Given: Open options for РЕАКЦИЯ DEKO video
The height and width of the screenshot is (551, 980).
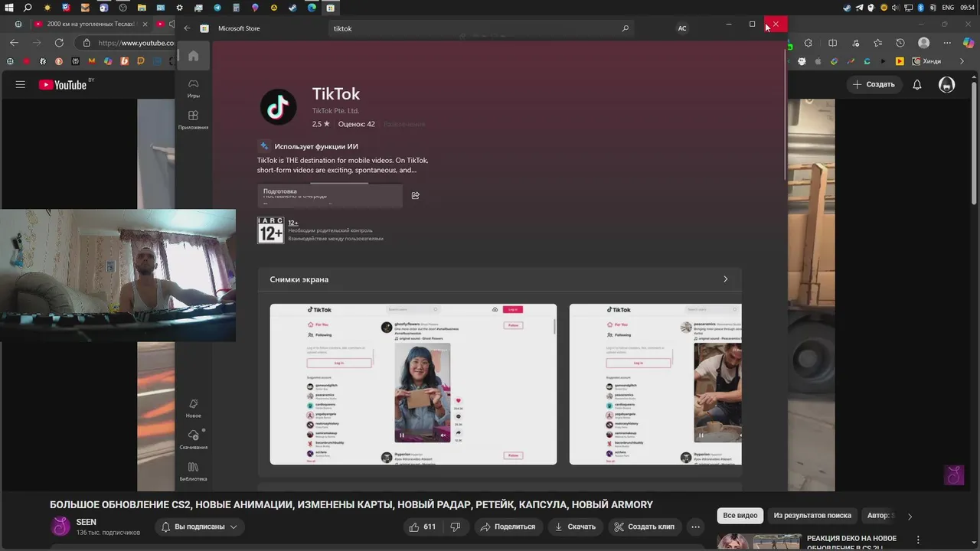Looking at the screenshot, I should pyautogui.click(x=918, y=540).
